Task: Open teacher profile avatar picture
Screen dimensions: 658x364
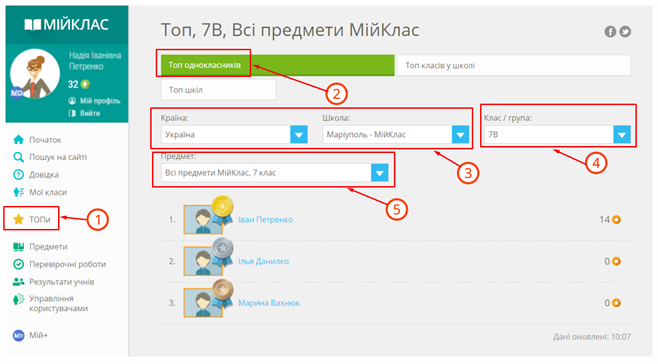Action: click(x=35, y=74)
